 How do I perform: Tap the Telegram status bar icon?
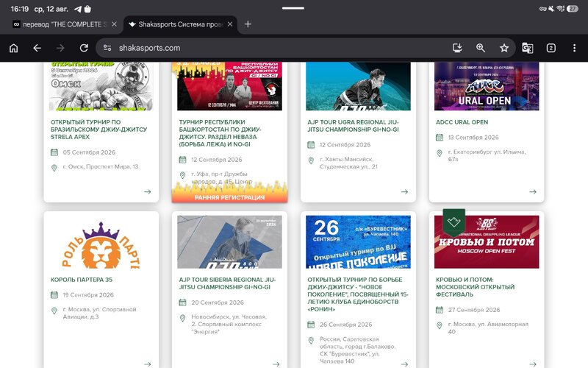(78, 9)
